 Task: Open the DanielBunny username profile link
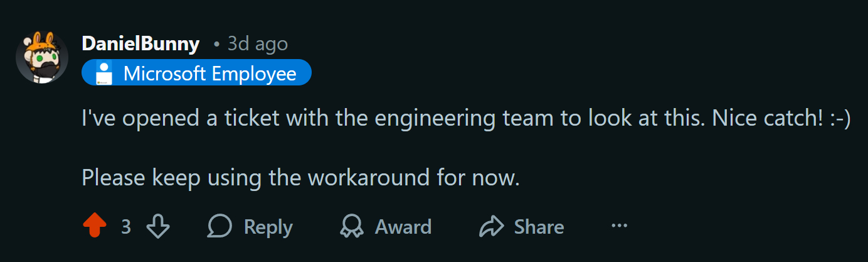[x=140, y=44]
